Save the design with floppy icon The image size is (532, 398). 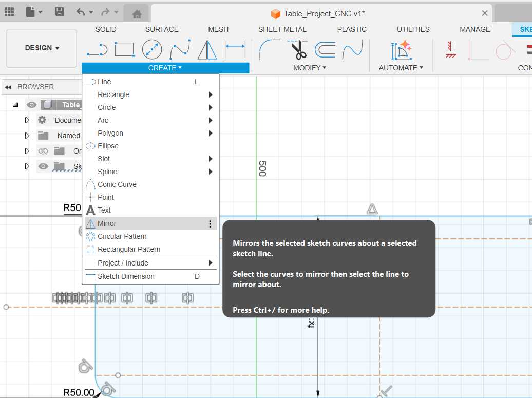60,12
